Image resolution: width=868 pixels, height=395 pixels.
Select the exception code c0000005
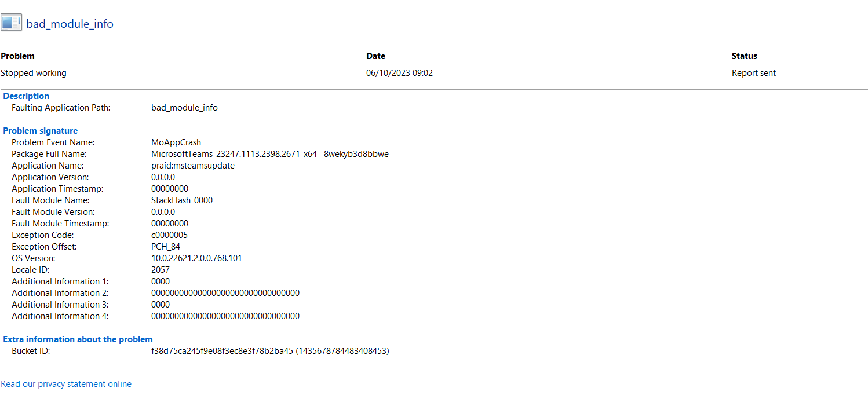169,235
